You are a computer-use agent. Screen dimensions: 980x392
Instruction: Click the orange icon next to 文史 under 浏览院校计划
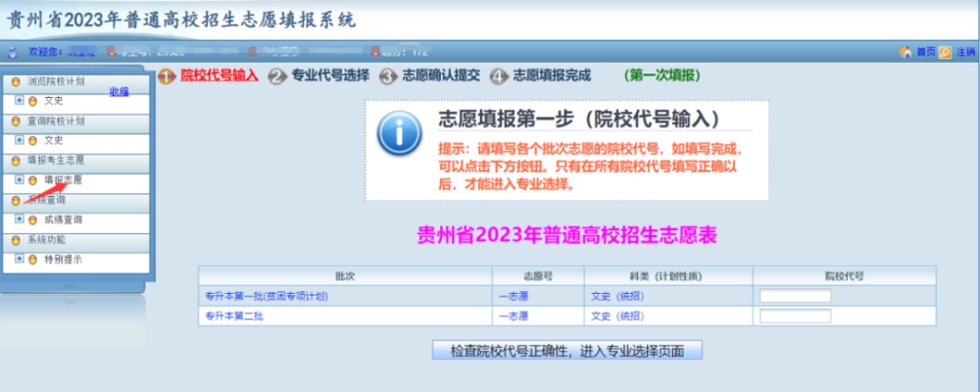pos(32,101)
